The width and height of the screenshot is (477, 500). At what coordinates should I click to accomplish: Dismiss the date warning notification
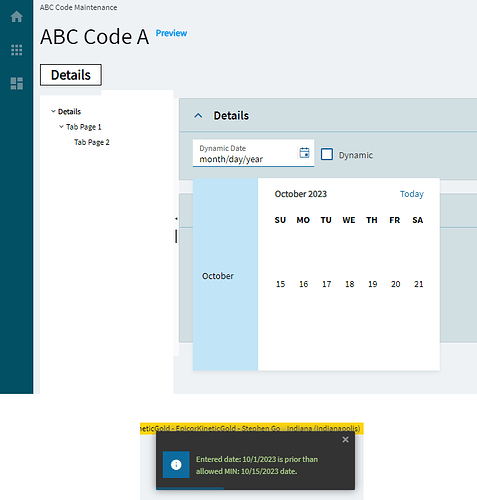point(345,440)
